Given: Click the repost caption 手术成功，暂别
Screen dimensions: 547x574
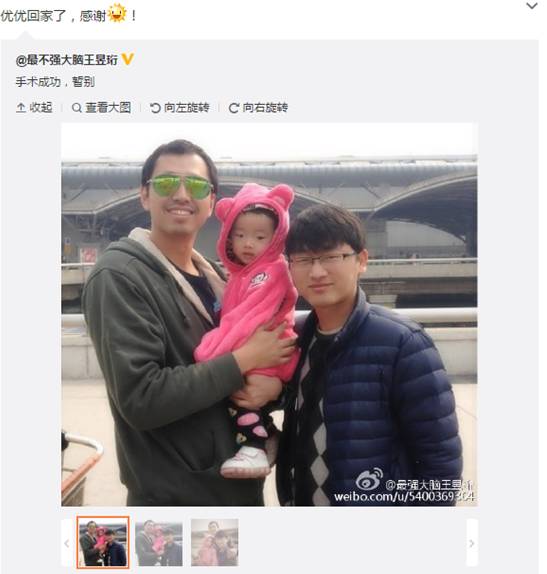Looking at the screenshot, I should [55, 82].
